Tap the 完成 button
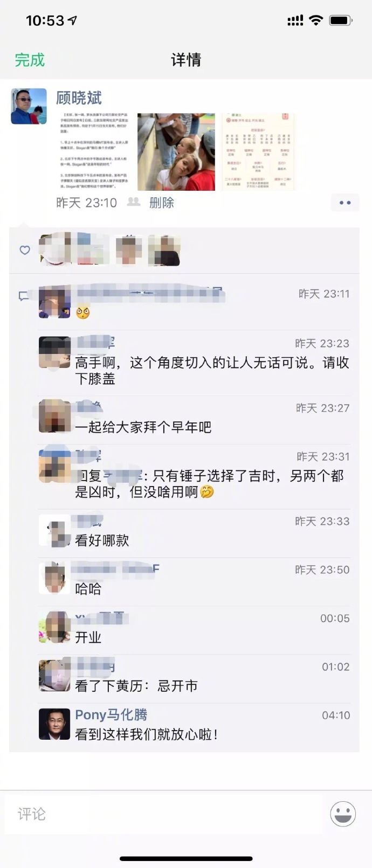372x868 pixels. click(x=30, y=60)
